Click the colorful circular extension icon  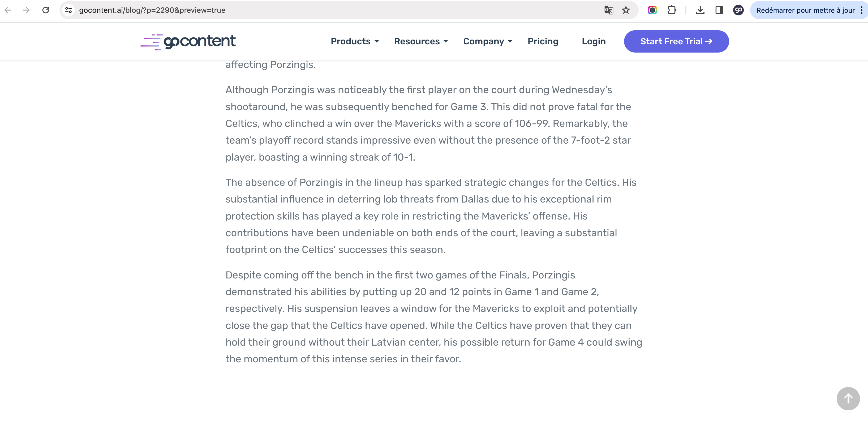[652, 10]
